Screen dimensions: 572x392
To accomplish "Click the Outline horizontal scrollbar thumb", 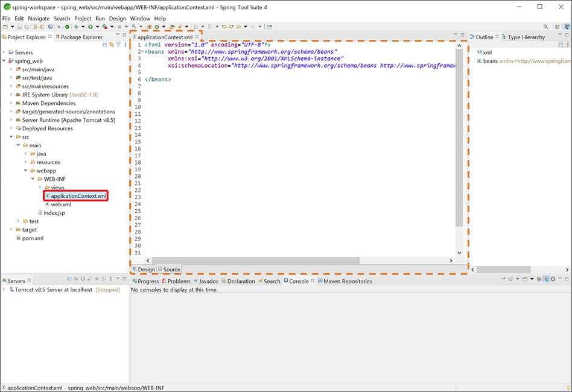I will tap(503, 270).
